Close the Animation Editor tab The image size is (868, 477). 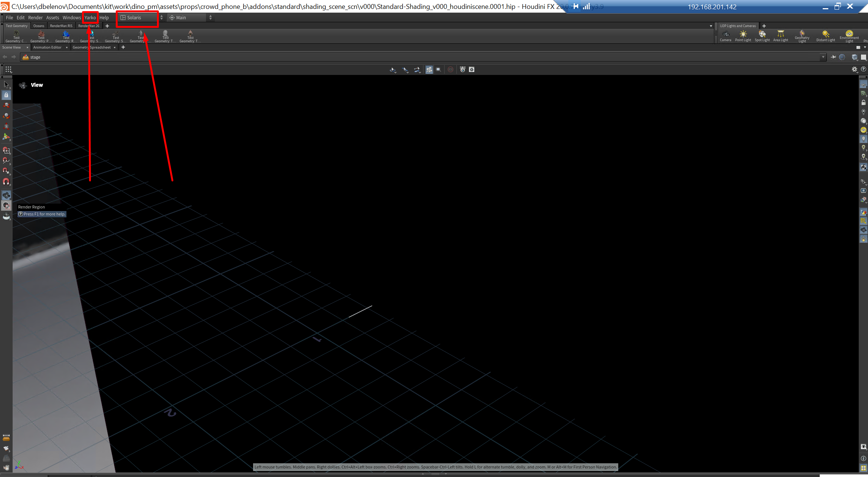(x=67, y=47)
